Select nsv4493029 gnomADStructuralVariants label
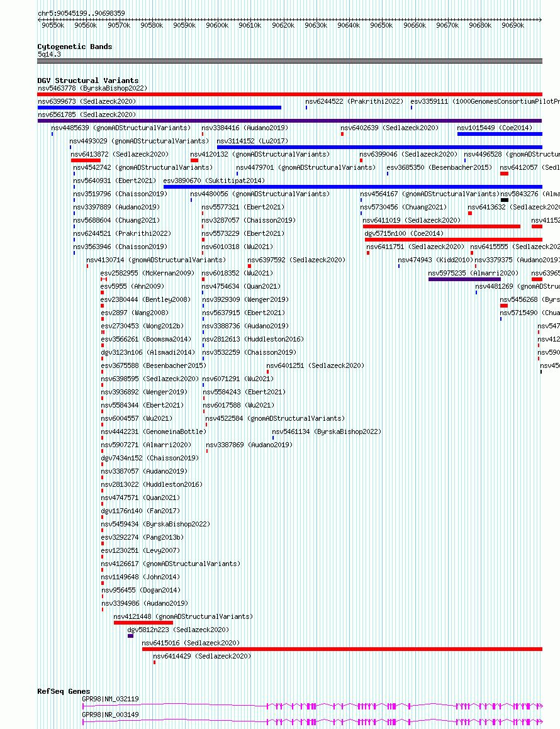560x729 pixels. 139,141
